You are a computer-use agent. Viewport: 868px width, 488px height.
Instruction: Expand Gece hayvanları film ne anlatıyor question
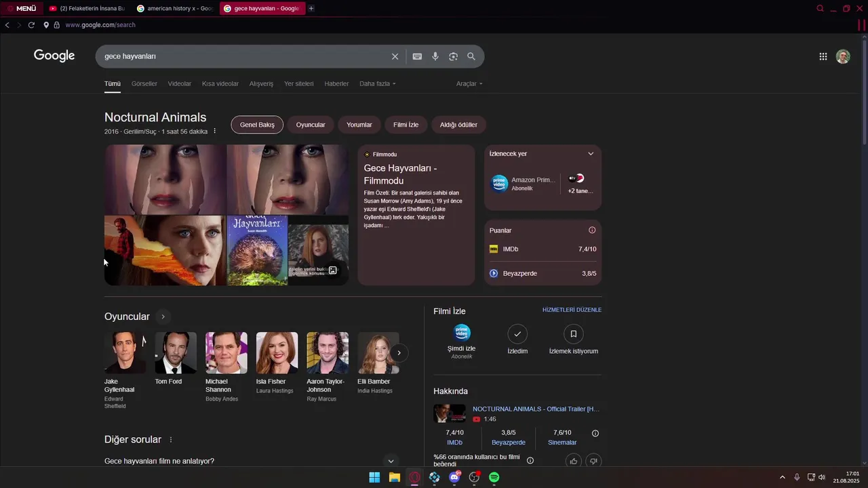250,461
